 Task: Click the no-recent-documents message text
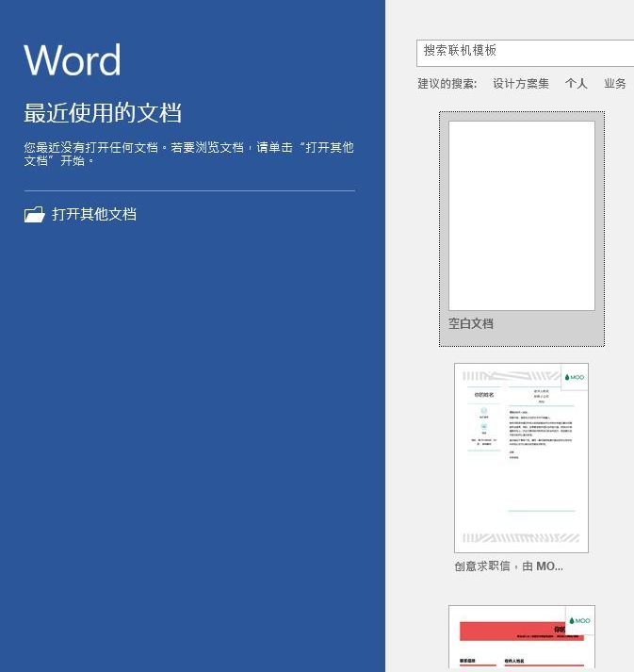pyautogui.click(x=188, y=154)
